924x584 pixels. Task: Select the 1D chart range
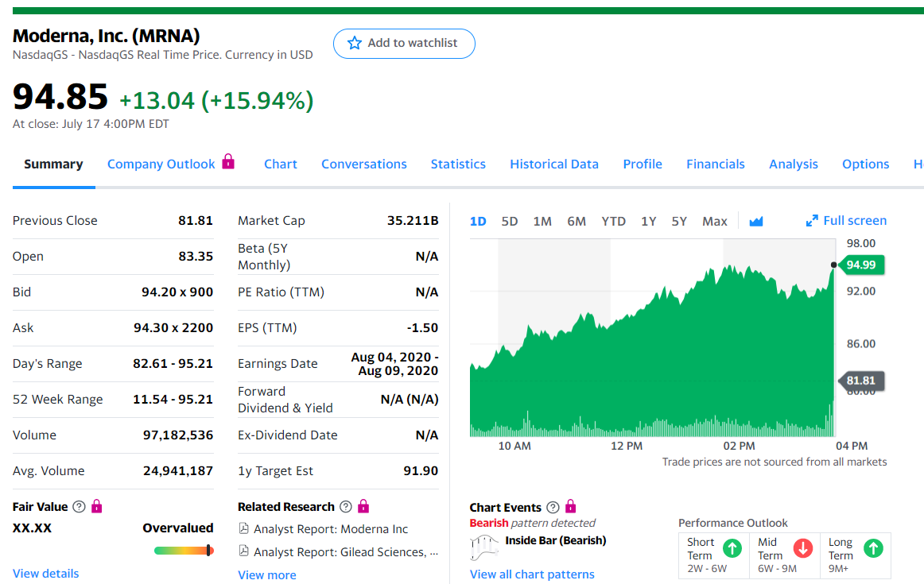point(478,222)
